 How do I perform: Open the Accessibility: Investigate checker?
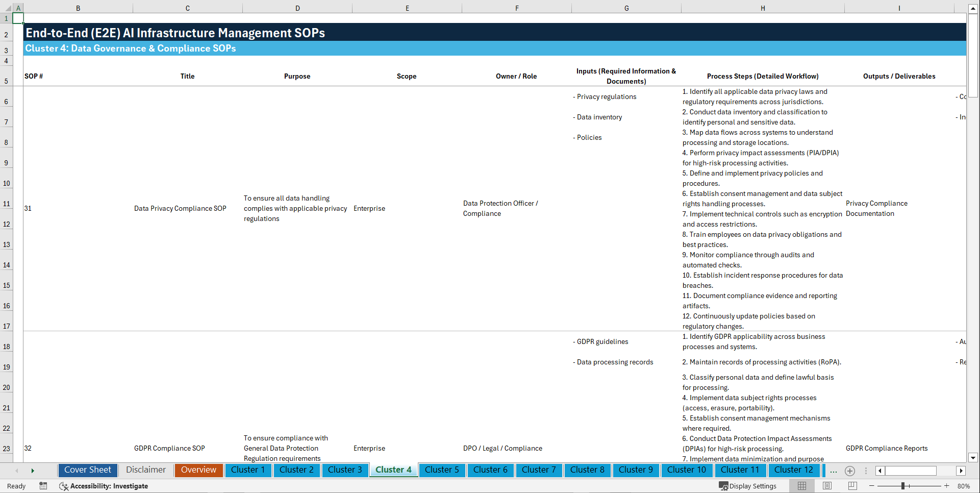[x=110, y=486]
